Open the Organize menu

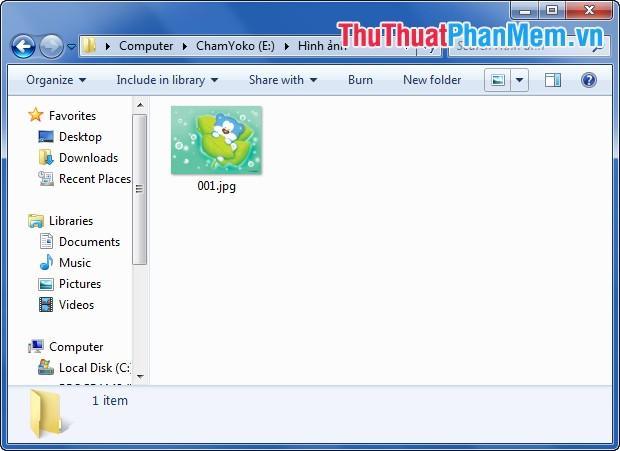click(x=56, y=80)
